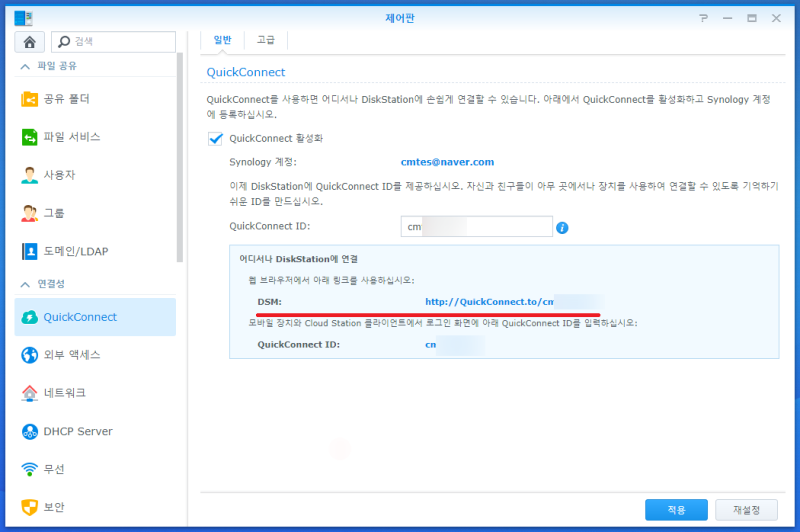Toggle QuickConnect 활성화 checkbox
This screenshot has height=532, width=800.
(x=215, y=139)
